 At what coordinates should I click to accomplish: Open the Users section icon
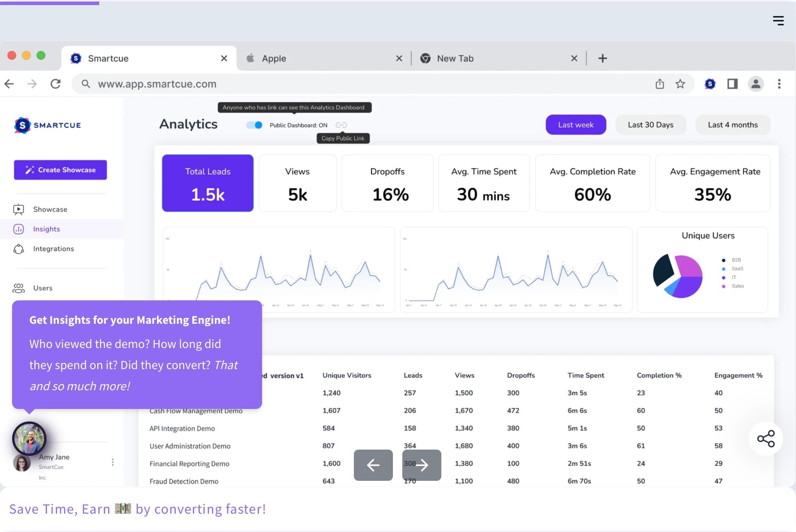[19, 288]
